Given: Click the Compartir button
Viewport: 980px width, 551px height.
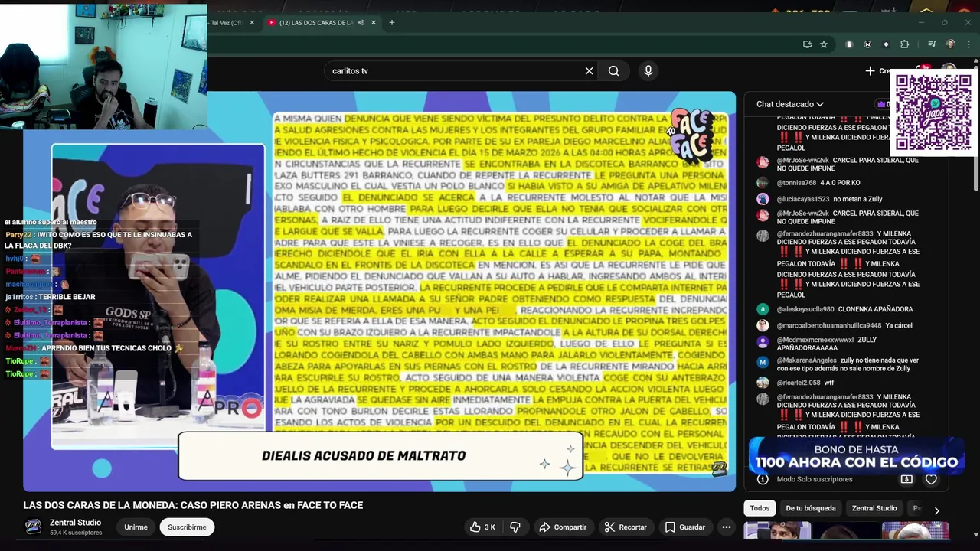Looking at the screenshot, I should click(563, 527).
